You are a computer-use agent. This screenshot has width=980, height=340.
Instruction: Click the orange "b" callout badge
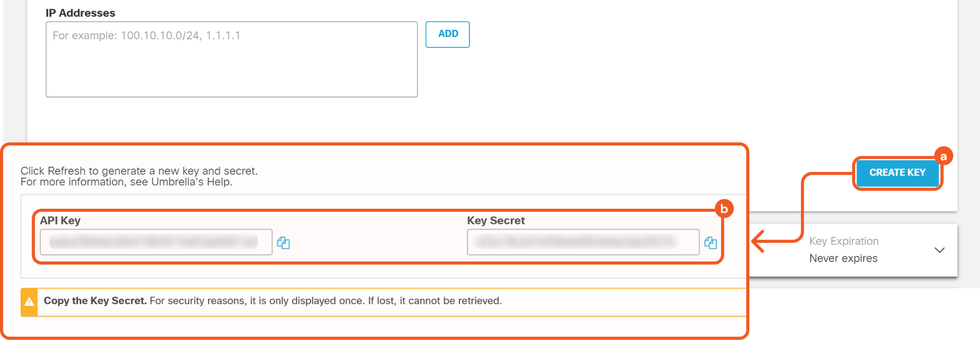click(724, 209)
